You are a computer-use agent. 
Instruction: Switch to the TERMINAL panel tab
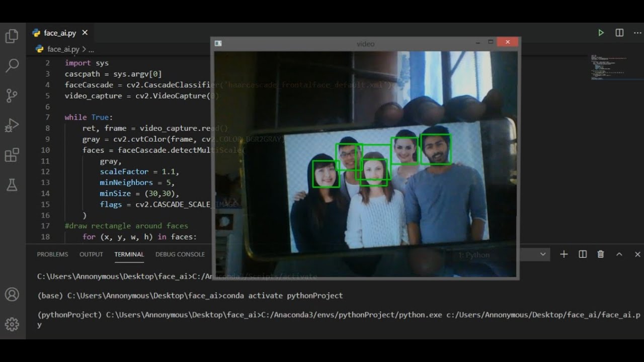[129, 254]
